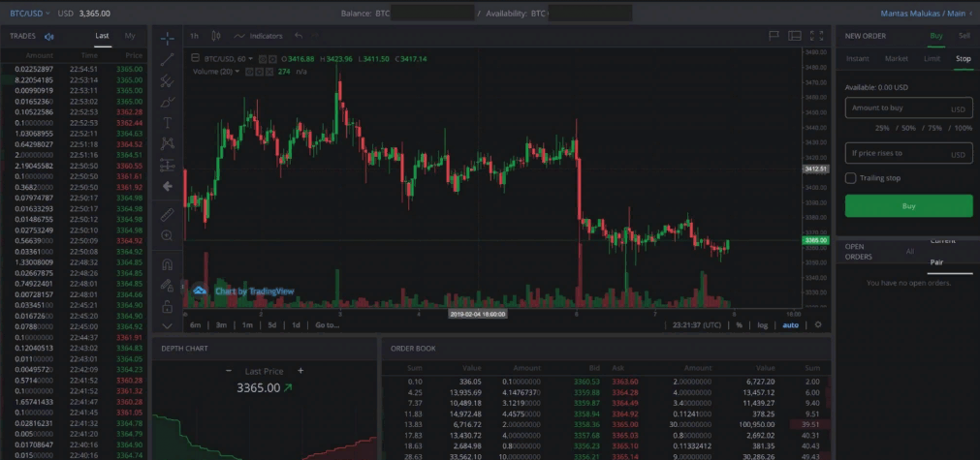The image size is (980, 460).
Task: Collapse the BTC/USD legend icon
Action: 196,59
